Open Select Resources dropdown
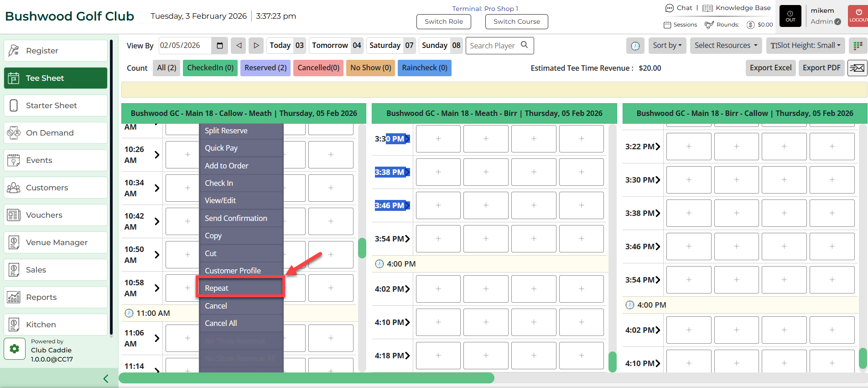This screenshot has width=868, height=388. pos(725,46)
